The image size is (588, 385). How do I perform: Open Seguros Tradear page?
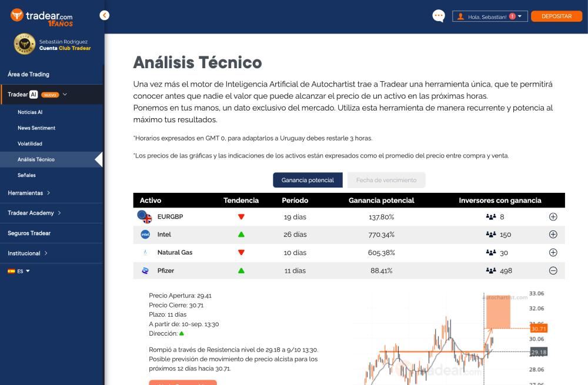pos(29,233)
